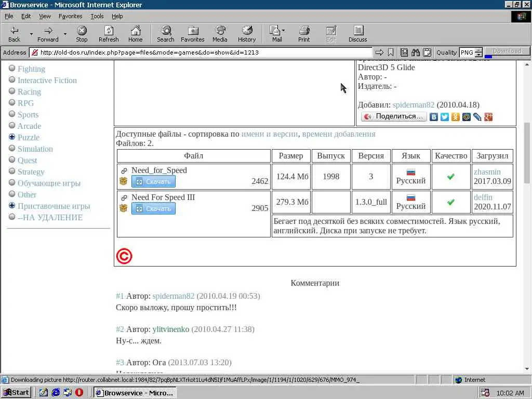Open the Media toolbar button

click(220, 34)
